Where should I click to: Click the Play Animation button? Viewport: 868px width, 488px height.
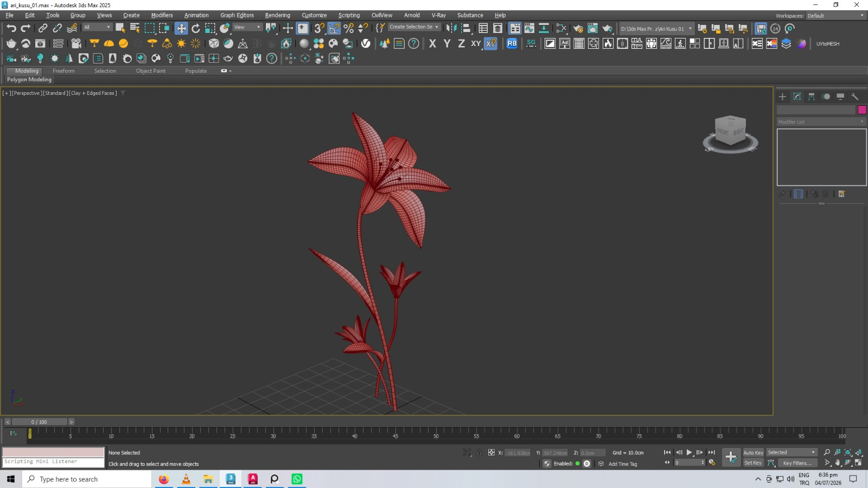pyautogui.click(x=689, y=452)
